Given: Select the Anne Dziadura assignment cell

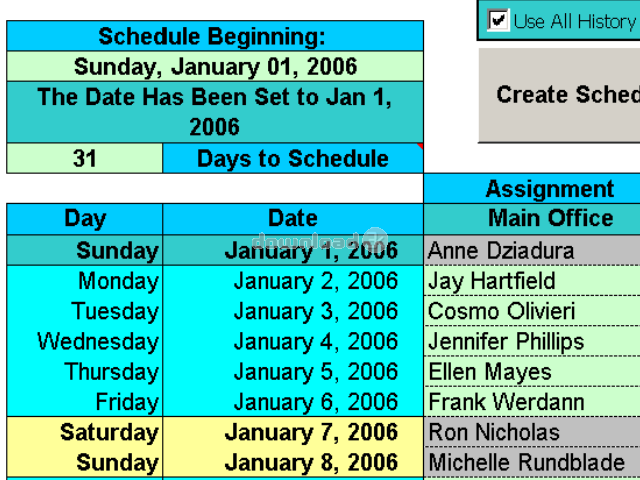Looking at the screenshot, I should [532, 250].
